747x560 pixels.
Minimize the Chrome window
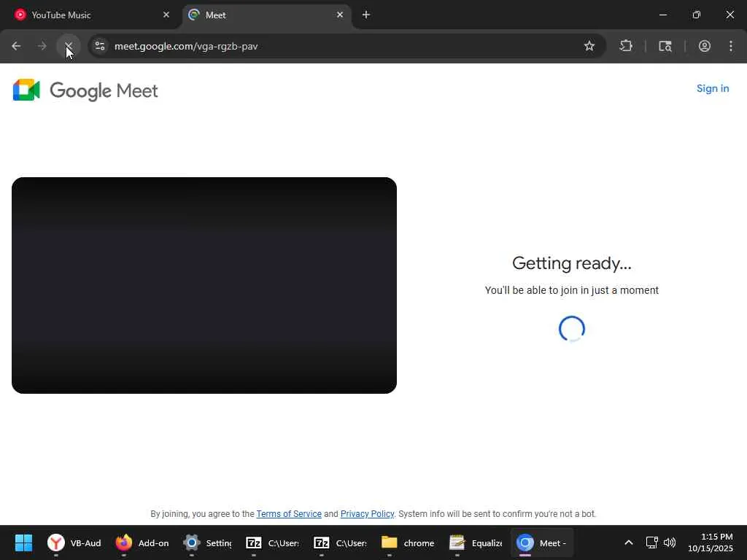point(662,15)
